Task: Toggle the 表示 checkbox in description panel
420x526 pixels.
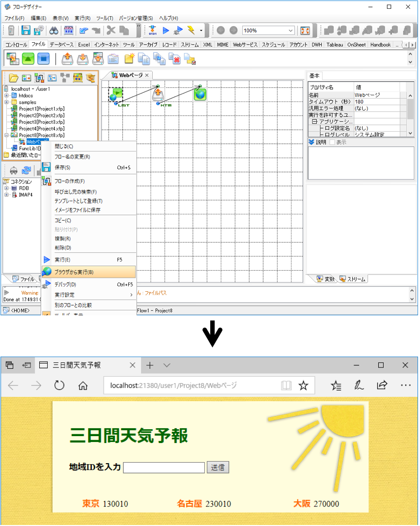Action: [x=332, y=142]
